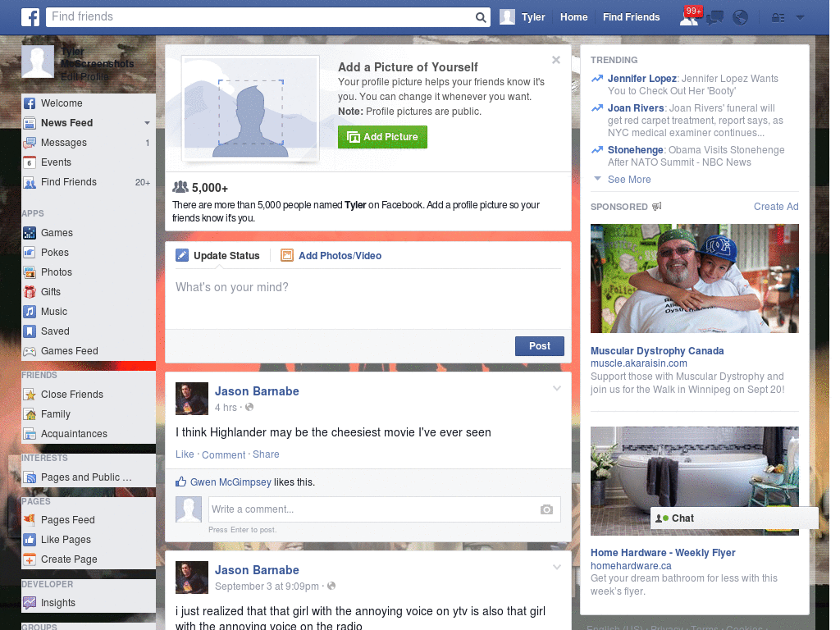Image resolution: width=840 pixels, height=630 pixels.
Task: Like the Highlander post
Action: pos(185,454)
